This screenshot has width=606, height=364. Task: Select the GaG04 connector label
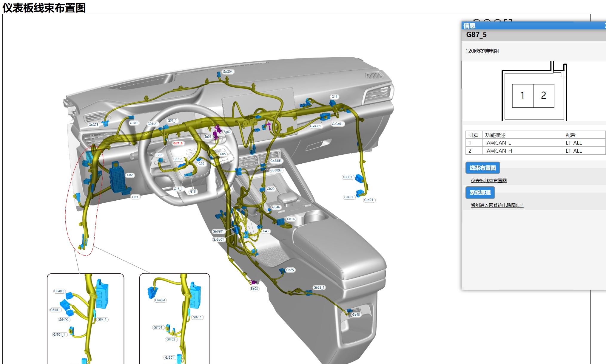point(228,72)
